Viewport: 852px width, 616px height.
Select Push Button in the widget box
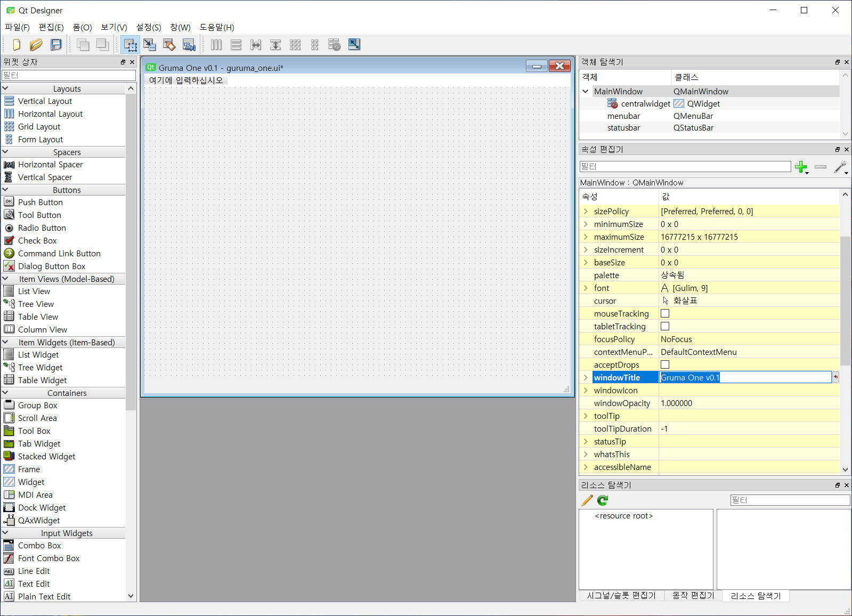[x=40, y=202]
